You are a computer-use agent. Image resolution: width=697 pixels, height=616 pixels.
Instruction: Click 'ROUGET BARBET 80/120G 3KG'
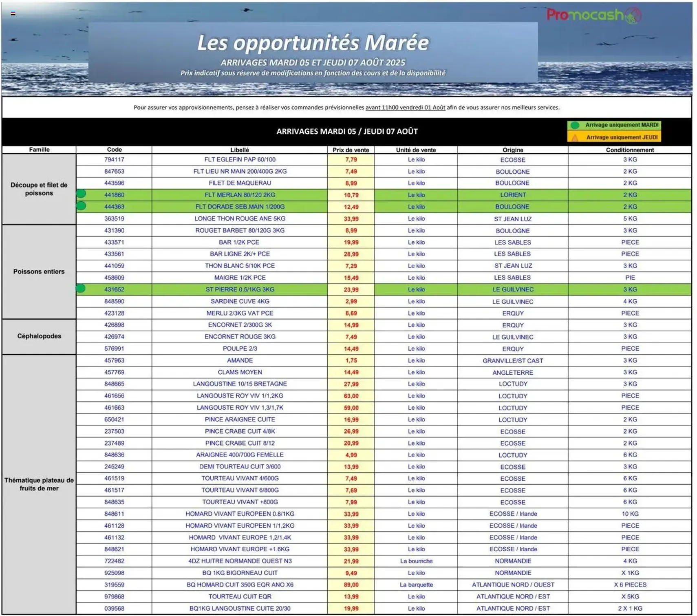tap(240, 230)
